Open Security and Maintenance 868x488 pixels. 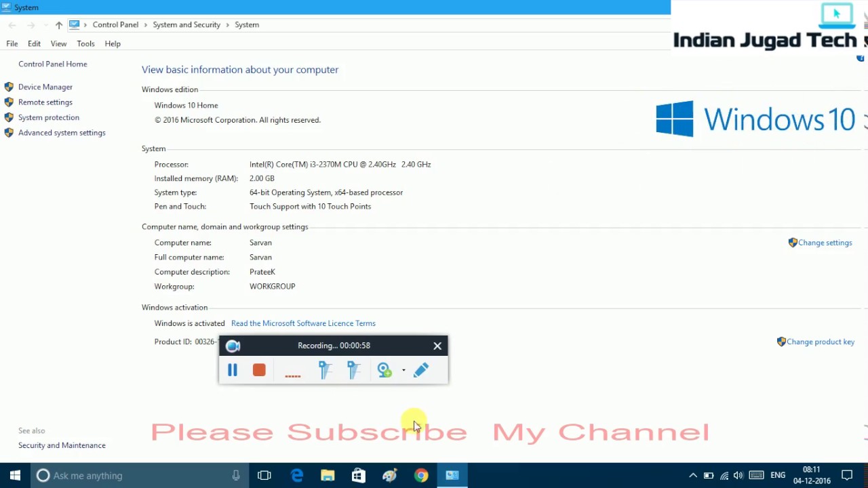tap(62, 445)
